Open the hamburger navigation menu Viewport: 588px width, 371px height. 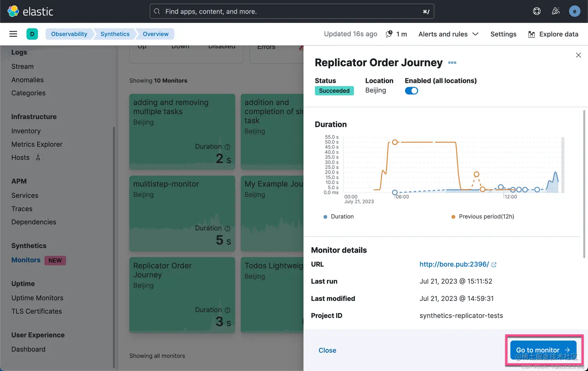pyautogui.click(x=13, y=34)
